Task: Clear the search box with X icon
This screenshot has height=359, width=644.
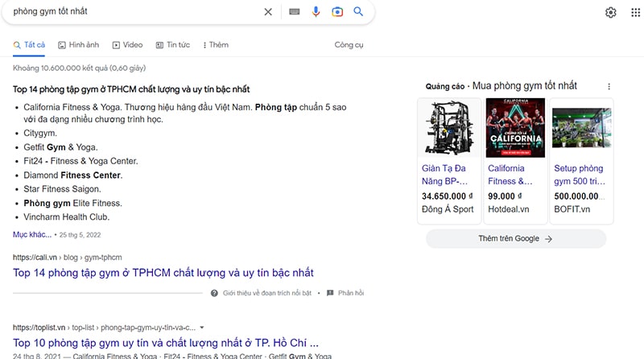Action: point(268,12)
